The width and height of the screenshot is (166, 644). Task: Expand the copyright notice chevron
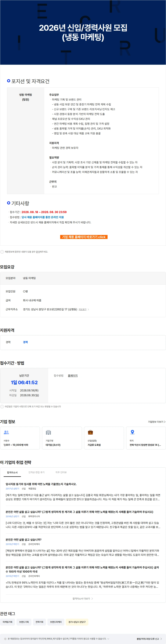point(108,639)
